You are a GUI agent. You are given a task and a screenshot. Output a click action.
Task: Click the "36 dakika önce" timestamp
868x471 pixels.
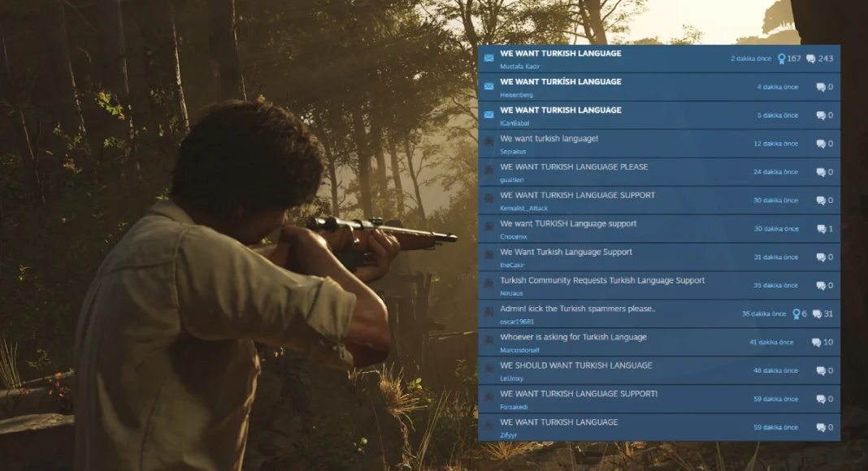(763, 314)
